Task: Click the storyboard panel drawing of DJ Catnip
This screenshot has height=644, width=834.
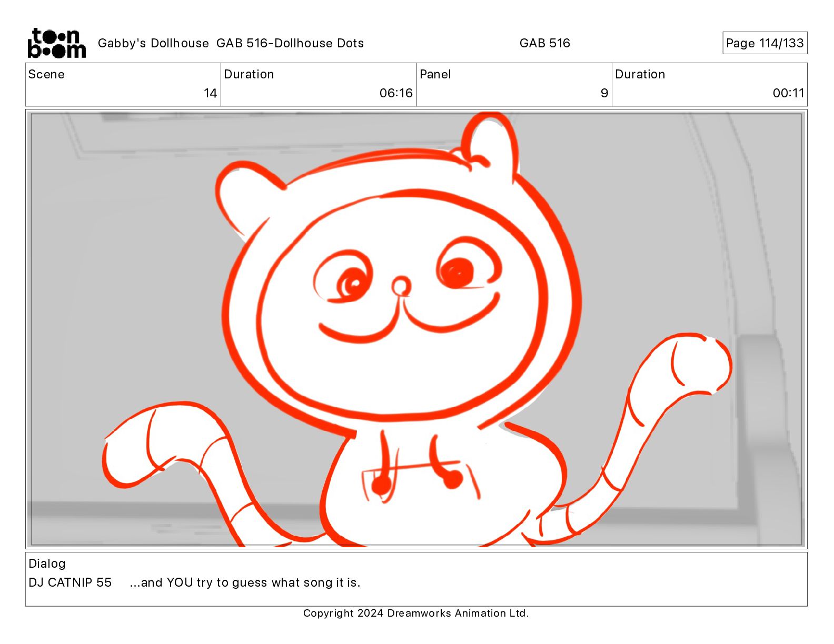Action: point(416,329)
